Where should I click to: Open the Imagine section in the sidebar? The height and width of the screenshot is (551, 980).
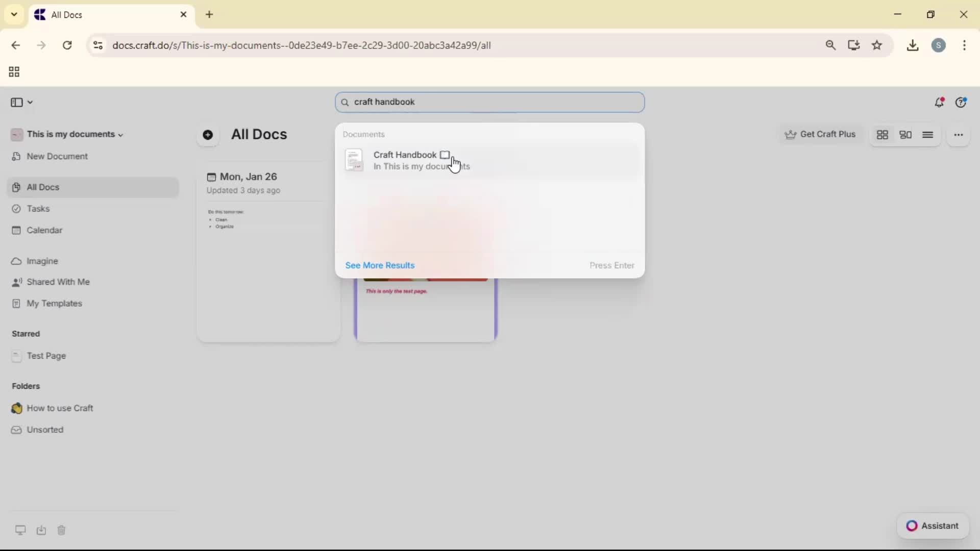tap(42, 261)
